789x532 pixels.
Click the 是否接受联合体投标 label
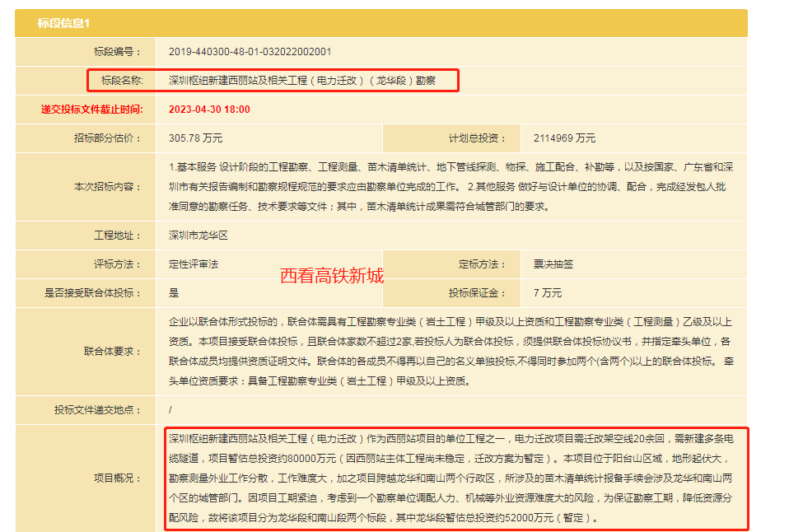(x=93, y=292)
